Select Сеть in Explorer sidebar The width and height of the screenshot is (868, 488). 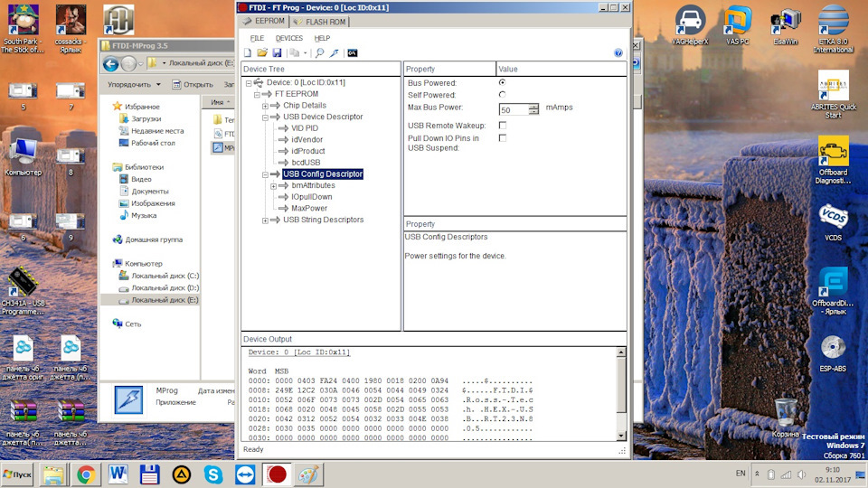132,324
